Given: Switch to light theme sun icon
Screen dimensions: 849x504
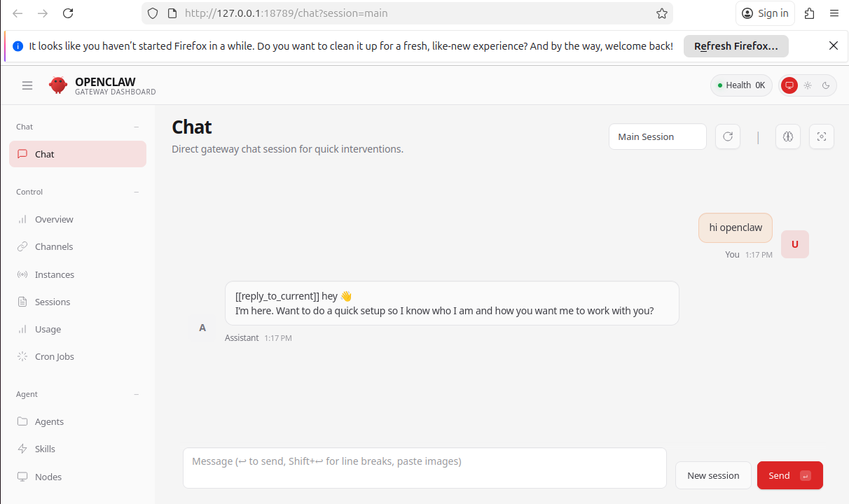Looking at the screenshot, I should pyautogui.click(x=808, y=85).
